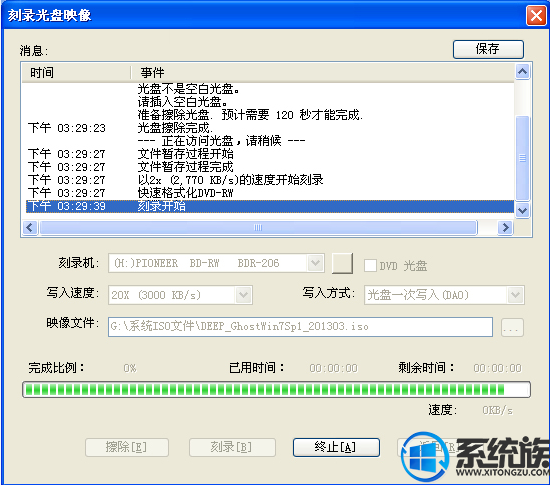Screen dimensions: 550x485
Task: Select the 准备擦除光盘 log row
Action: (x=270, y=115)
